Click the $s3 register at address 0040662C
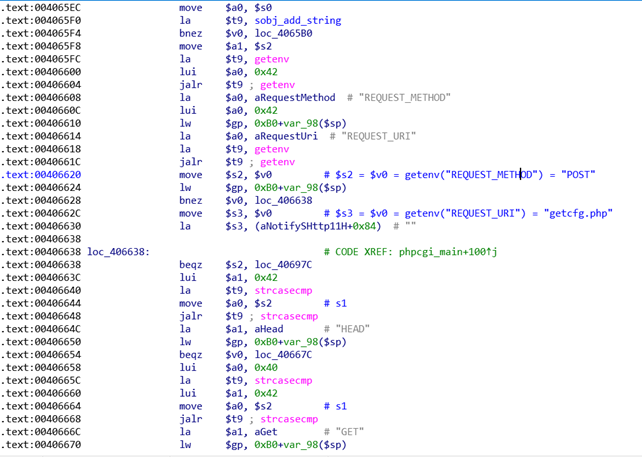Viewport: 642px width, 457px height. point(234,213)
